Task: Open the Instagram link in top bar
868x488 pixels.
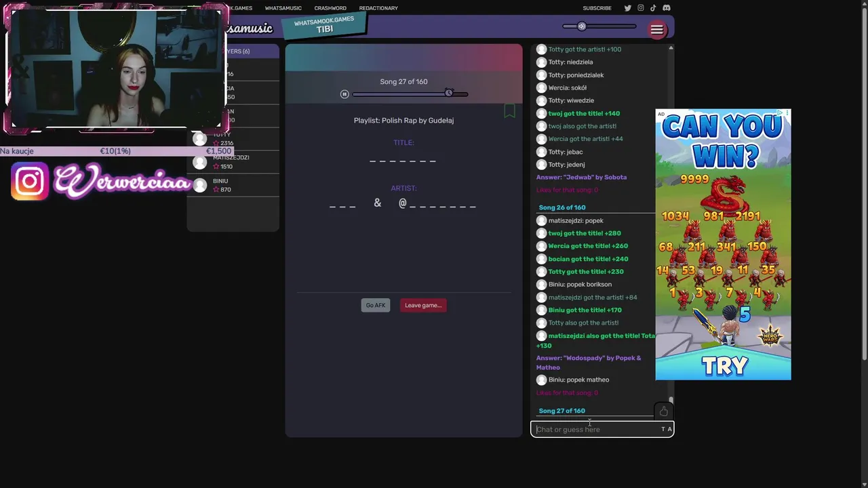Action: (x=640, y=8)
